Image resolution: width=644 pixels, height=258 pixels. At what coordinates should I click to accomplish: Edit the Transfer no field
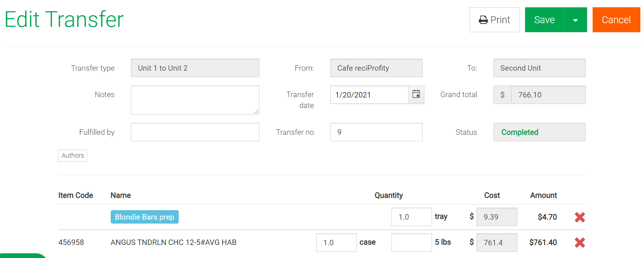pos(376,132)
